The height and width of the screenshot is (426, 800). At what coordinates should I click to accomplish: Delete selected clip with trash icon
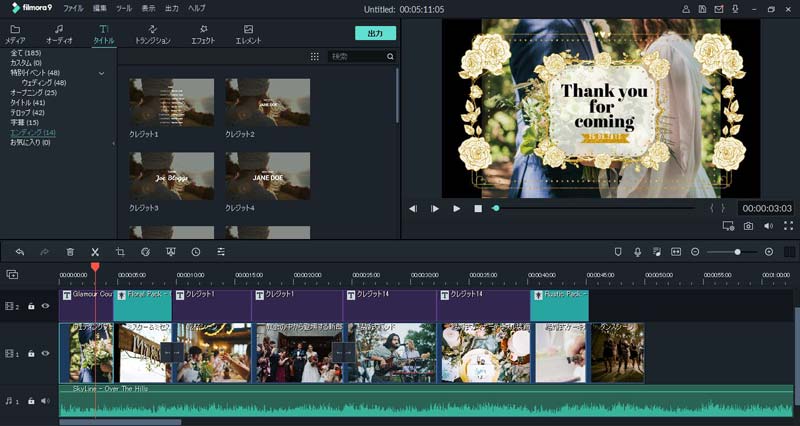tap(70, 252)
